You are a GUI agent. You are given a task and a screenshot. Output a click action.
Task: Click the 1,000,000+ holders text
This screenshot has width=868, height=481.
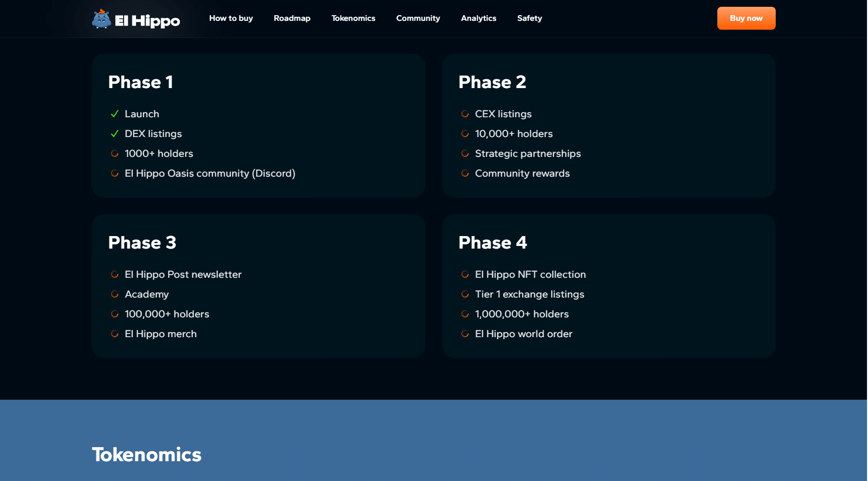click(522, 314)
